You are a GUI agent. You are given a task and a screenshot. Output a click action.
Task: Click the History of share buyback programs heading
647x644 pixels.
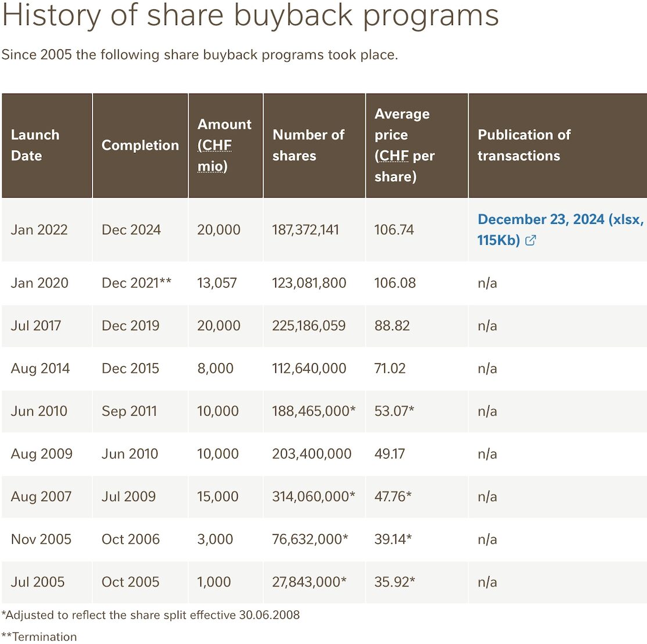pos(250,16)
